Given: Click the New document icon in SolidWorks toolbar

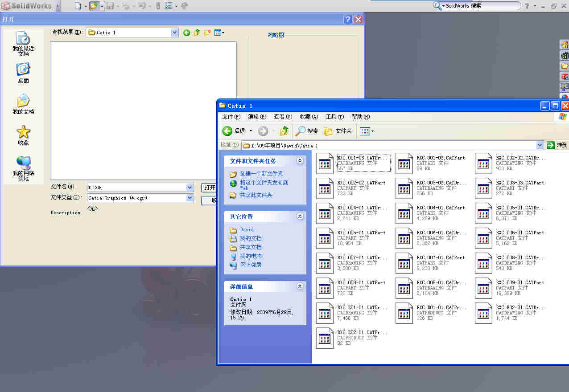Looking at the screenshot, I should click(x=78, y=6).
